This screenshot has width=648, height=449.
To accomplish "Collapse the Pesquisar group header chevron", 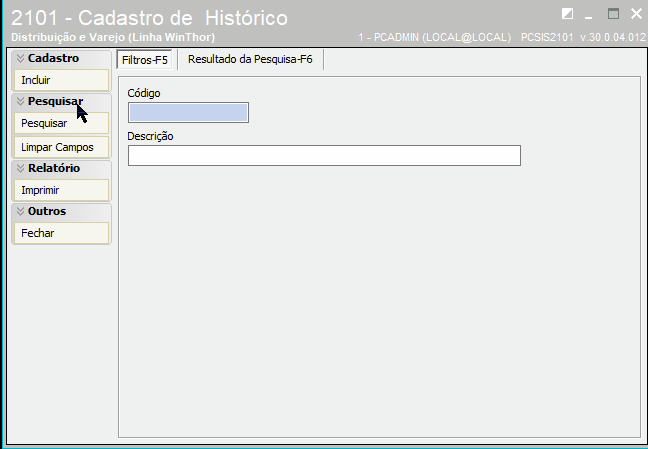I will [20, 101].
